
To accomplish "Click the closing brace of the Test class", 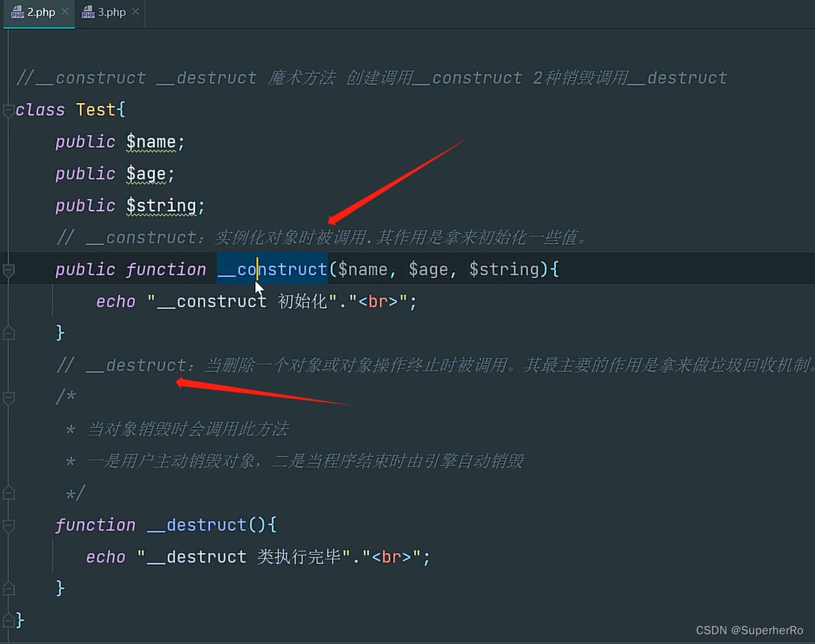I will 19,620.
